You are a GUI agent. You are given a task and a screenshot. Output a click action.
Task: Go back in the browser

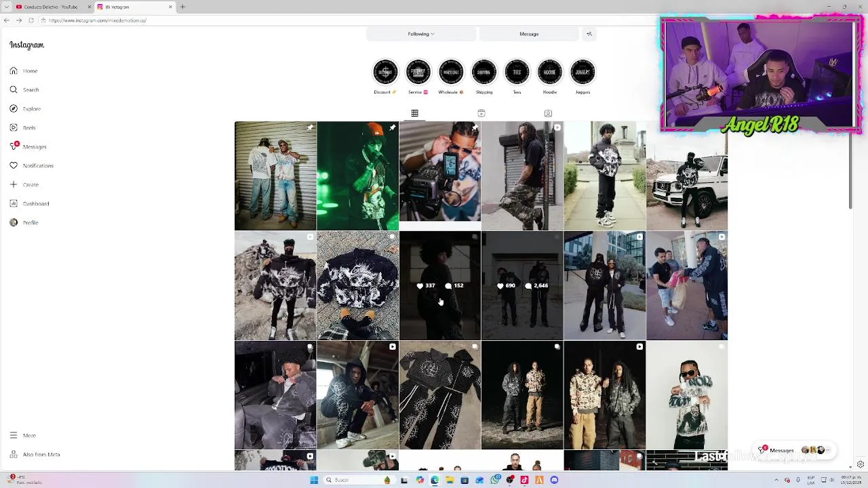(x=7, y=20)
